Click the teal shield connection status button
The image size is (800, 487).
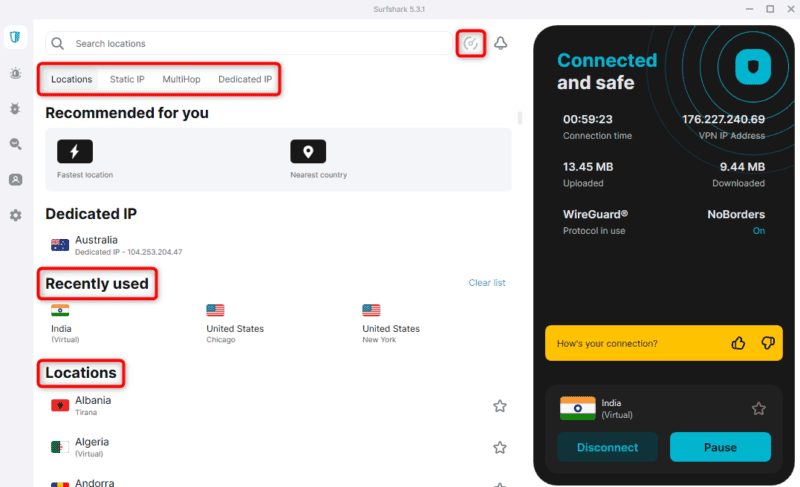point(753,67)
